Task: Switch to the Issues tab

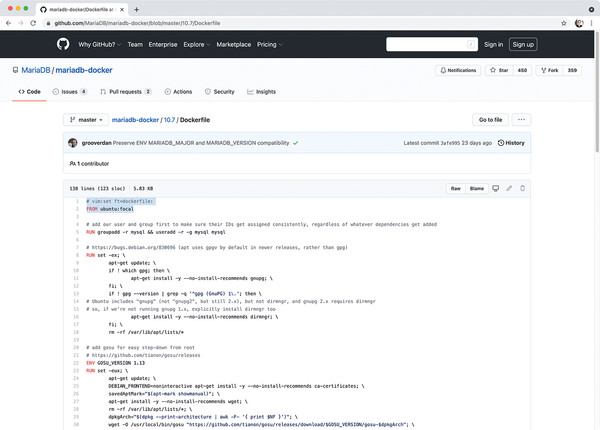Action: [x=70, y=92]
